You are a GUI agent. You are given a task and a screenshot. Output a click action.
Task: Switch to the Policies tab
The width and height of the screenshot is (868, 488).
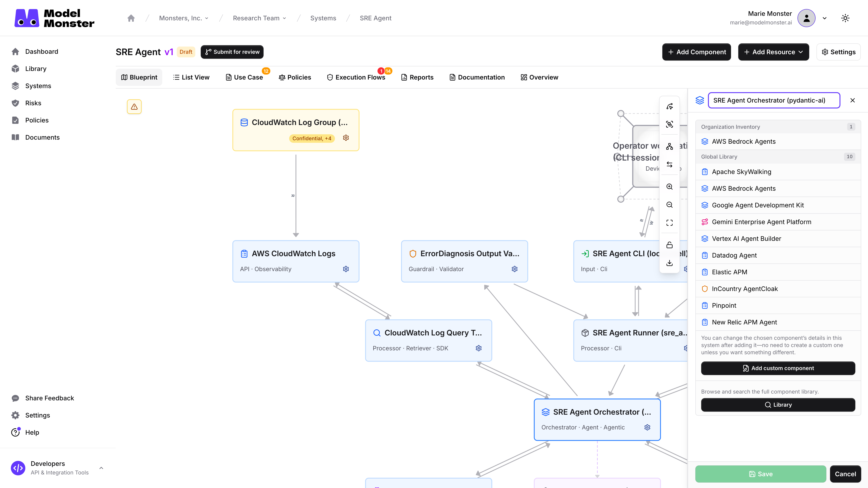pyautogui.click(x=295, y=77)
